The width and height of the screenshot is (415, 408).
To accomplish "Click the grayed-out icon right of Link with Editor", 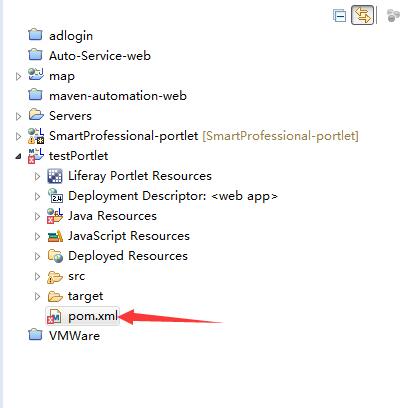I will (393, 16).
